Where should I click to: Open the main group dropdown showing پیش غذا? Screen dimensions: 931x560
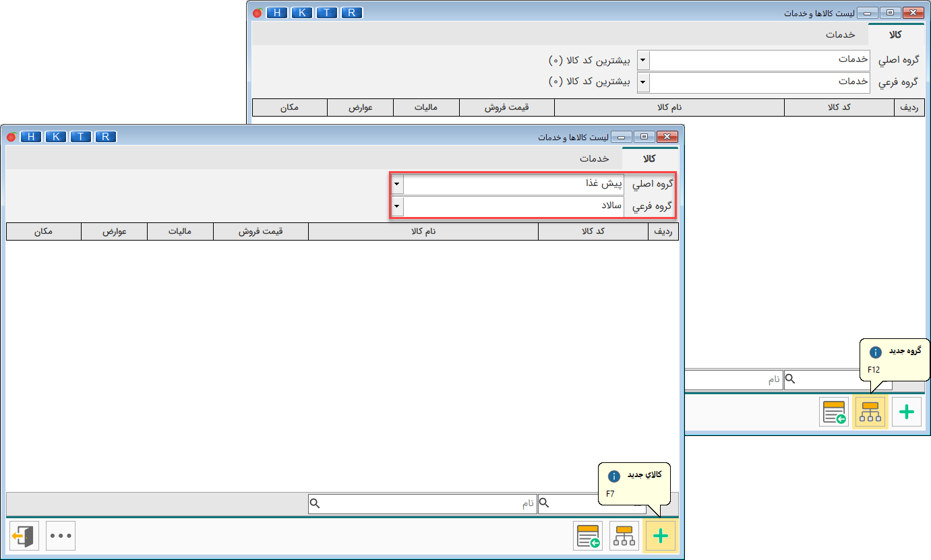tap(397, 184)
